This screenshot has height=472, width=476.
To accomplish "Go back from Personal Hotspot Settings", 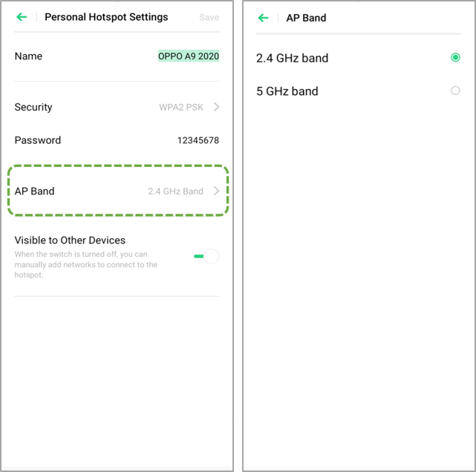I will [22, 17].
